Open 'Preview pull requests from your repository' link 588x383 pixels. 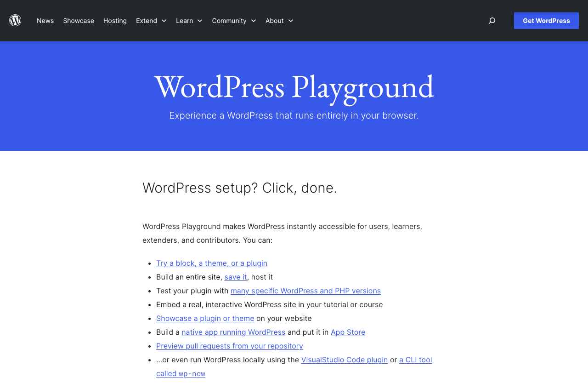click(230, 346)
